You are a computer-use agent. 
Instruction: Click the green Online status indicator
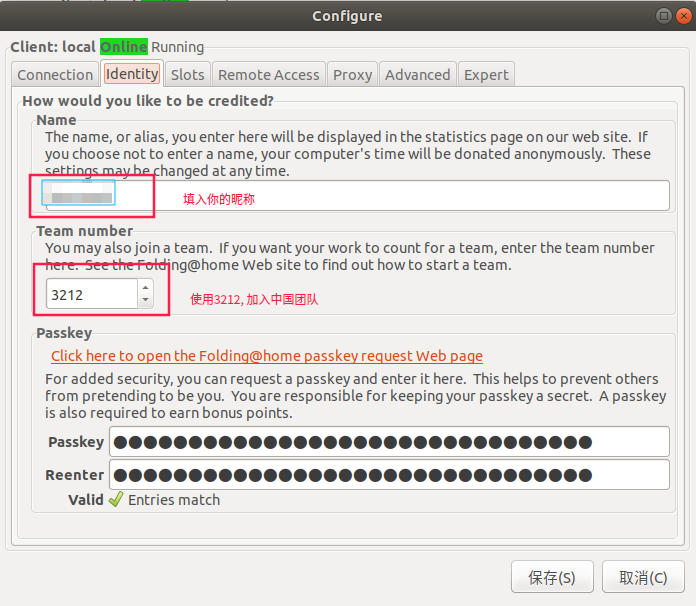(x=123, y=47)
